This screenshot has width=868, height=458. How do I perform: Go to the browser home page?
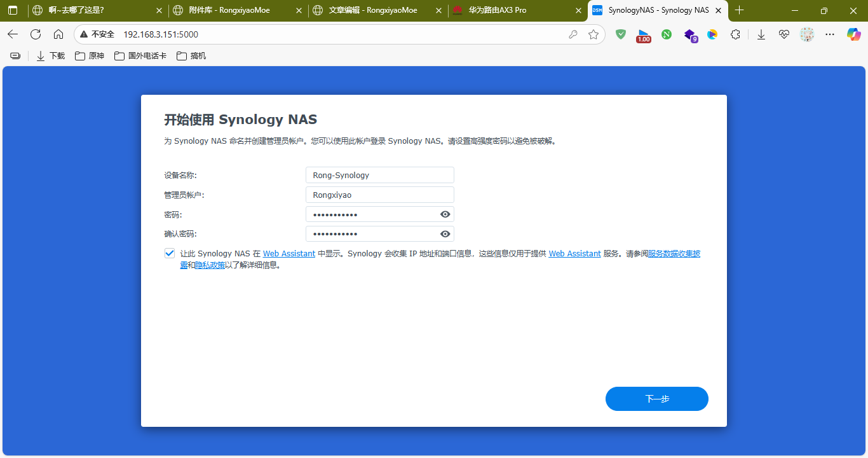pos(58,34)
